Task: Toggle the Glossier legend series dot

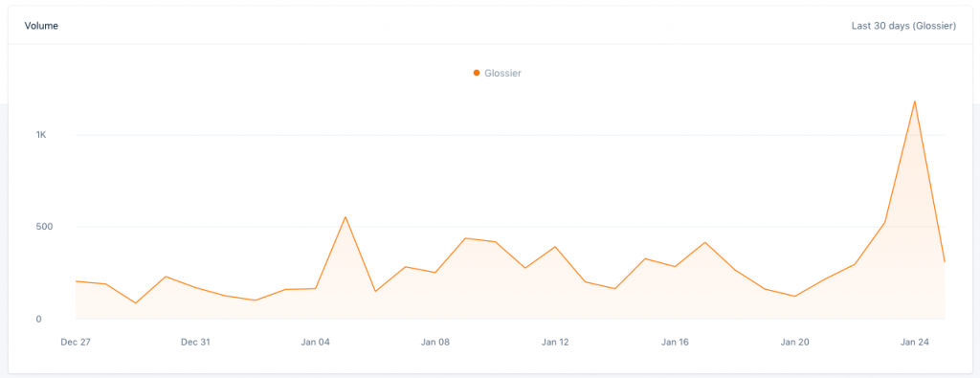Action: coord(477,73)
